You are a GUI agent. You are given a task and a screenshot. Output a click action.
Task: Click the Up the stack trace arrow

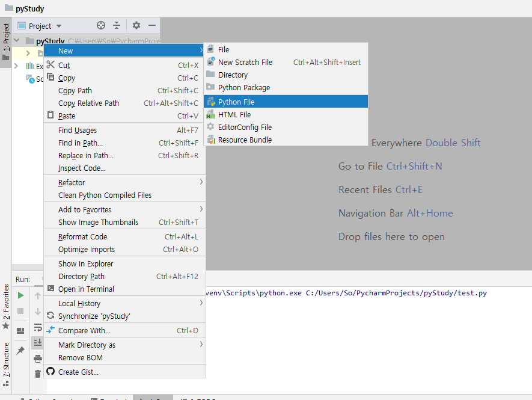point(38,296)
